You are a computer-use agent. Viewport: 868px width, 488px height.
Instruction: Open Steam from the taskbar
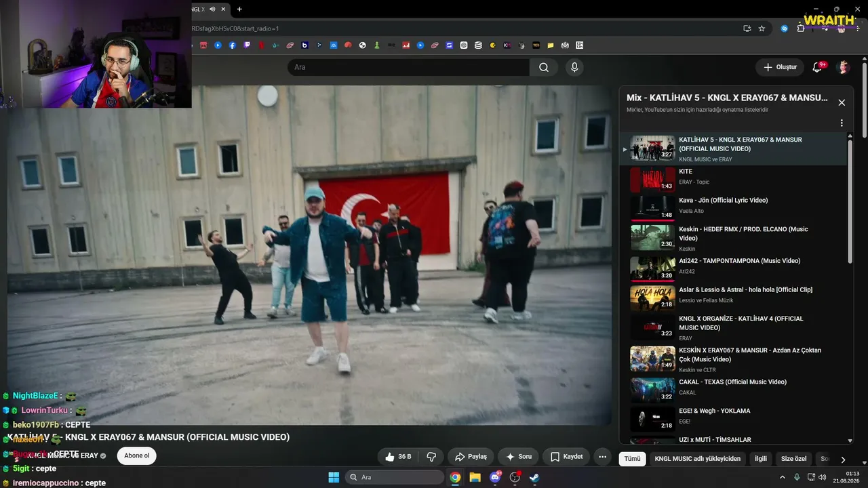(534, 477)
